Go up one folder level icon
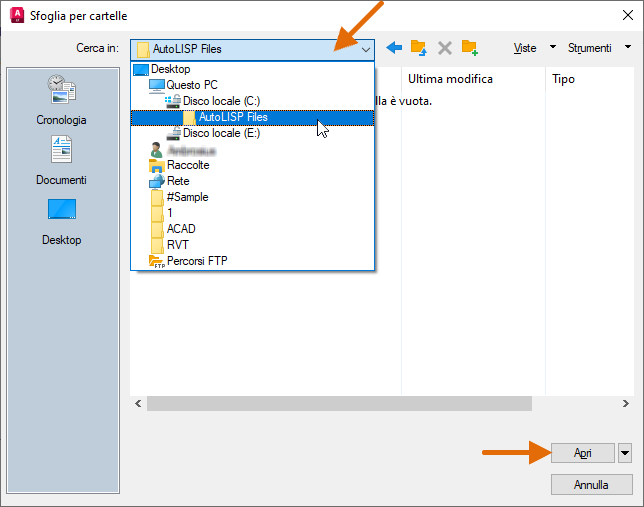Viewport: 644px width, 507px height. [419, 48]
